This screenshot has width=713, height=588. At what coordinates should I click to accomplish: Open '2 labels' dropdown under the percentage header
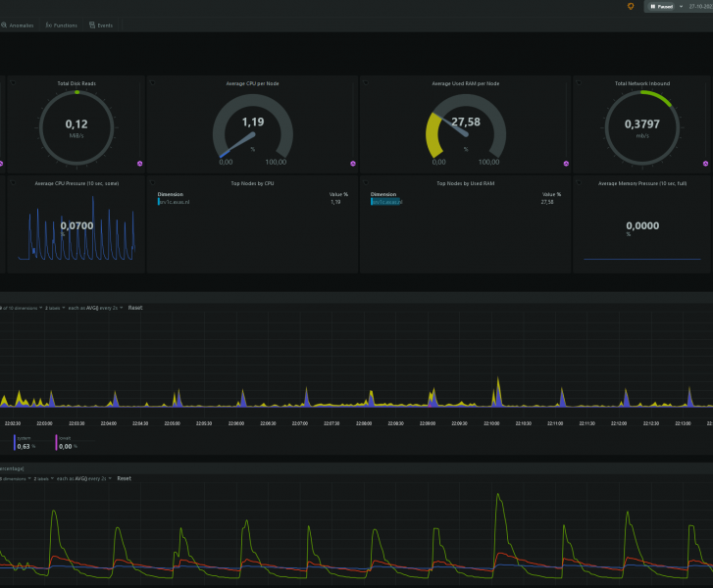[44, 478]
